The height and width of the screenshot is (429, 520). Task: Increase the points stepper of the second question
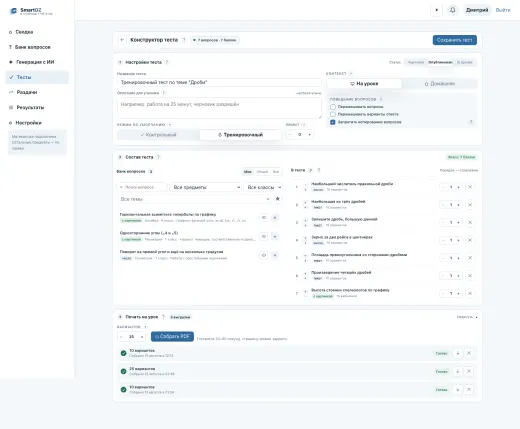[x=459, y=205]
